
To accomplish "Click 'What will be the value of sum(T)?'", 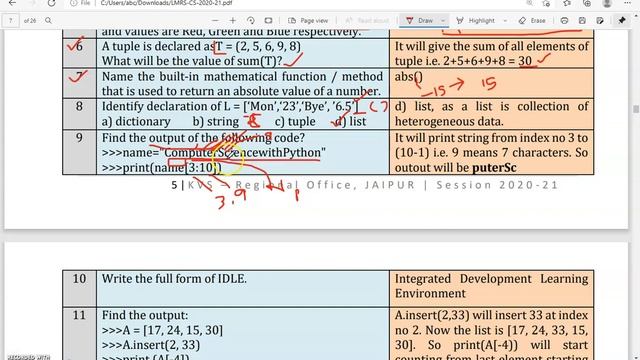I will [x=192, y=61].
